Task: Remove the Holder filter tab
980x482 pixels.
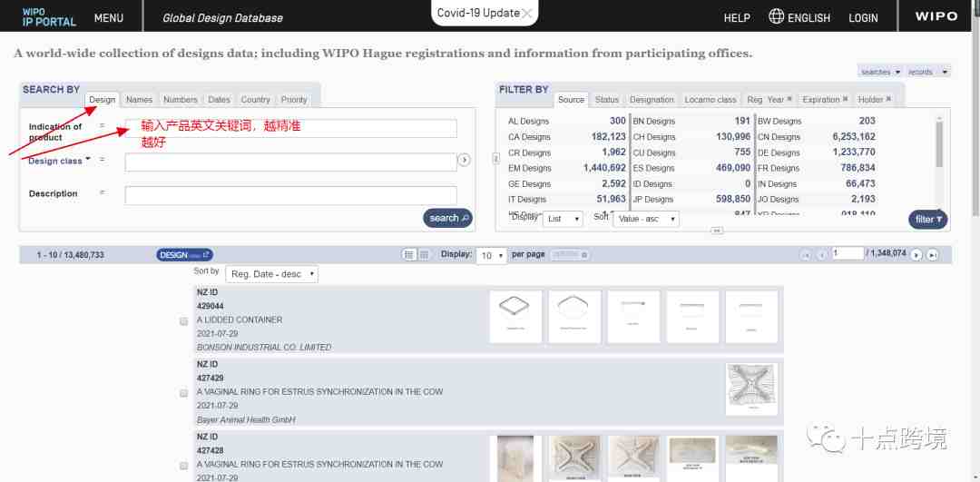Action: point(888,99)
